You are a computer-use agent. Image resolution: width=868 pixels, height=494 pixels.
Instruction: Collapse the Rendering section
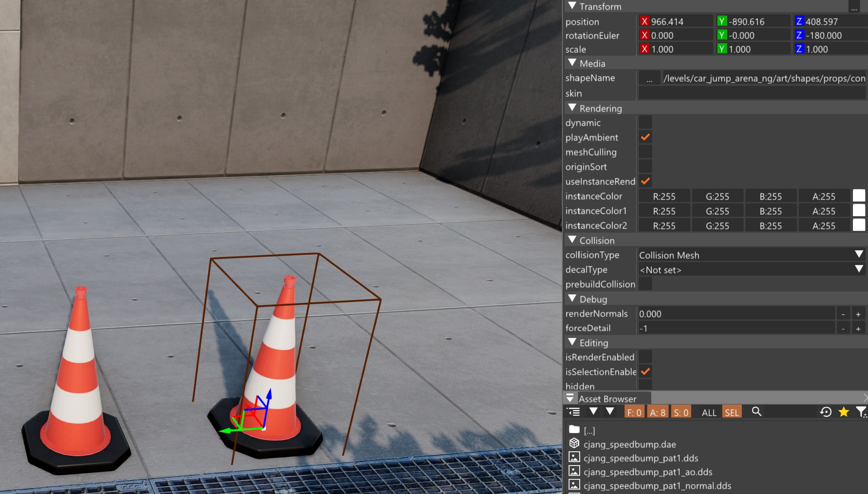[x=572, y=108]
